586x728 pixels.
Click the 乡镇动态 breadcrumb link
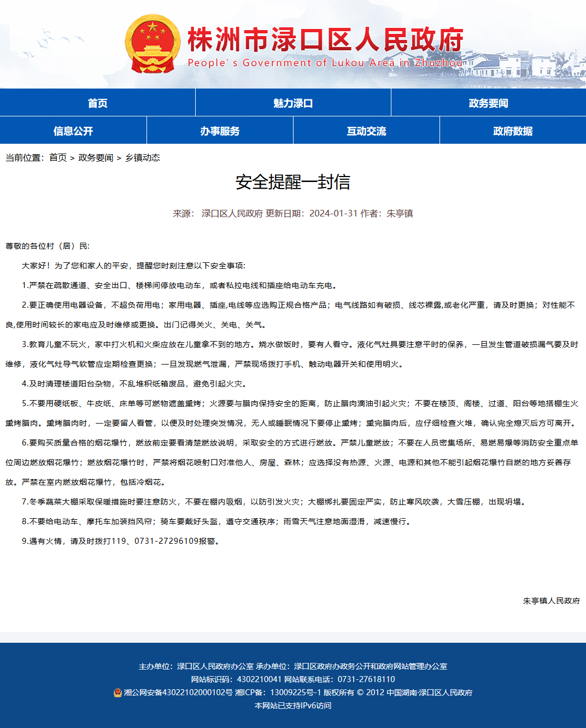click(143, 157)
